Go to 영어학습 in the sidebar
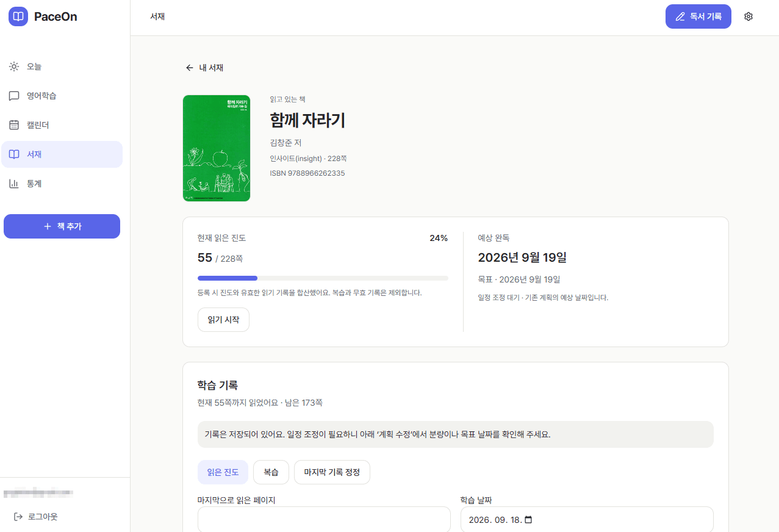This screenshot has height=532, width=779. click(62, 96)
